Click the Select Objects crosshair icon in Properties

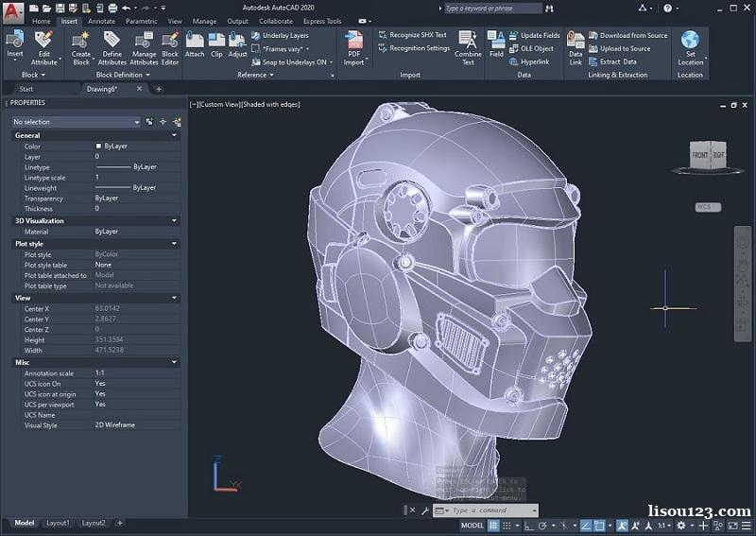(163, 122)
